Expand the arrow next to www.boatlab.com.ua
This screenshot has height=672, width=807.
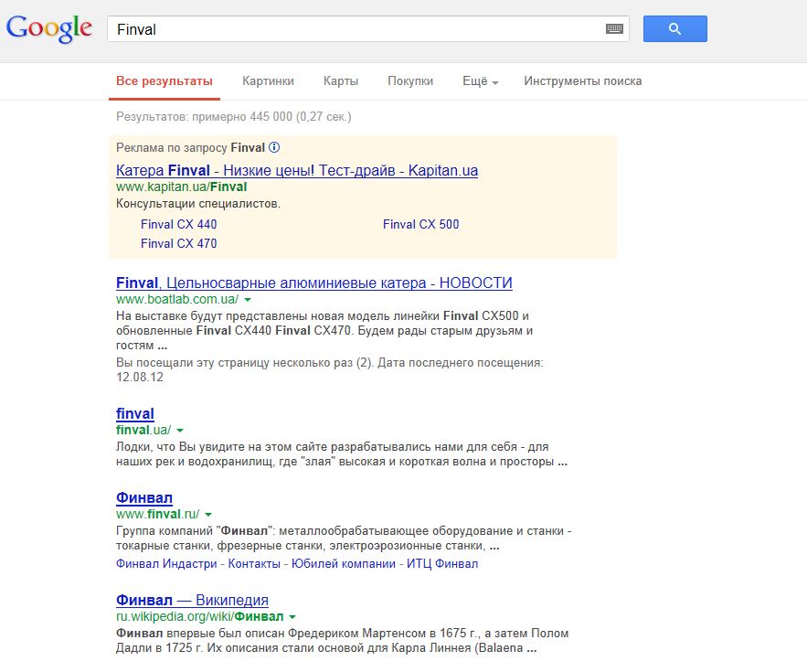(248, 300)
